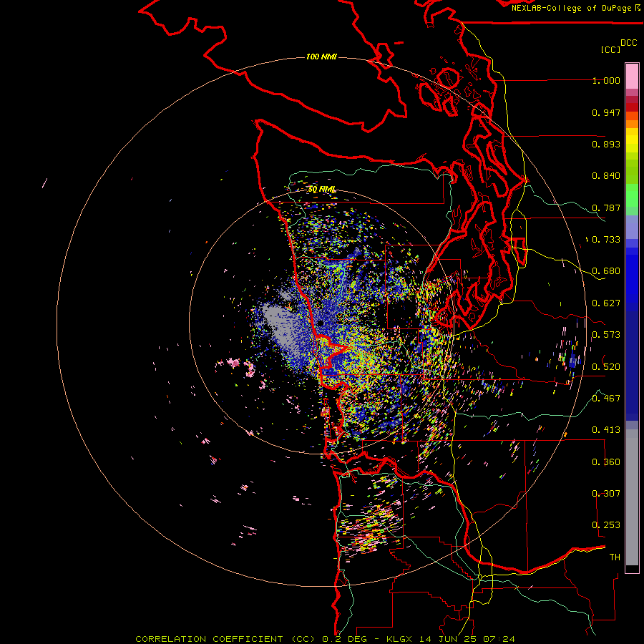Screen dimensions: 644x644
Task: Select the 0.627 scale value
Action: tap(606, 303)
